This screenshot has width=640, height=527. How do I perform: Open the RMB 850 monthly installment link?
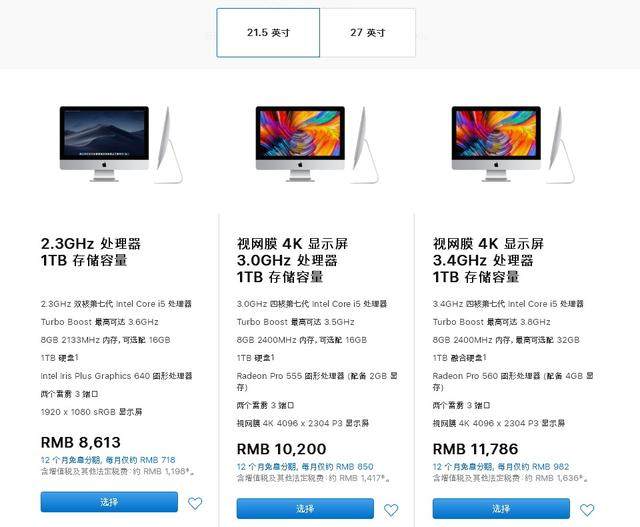click(305, 467)
